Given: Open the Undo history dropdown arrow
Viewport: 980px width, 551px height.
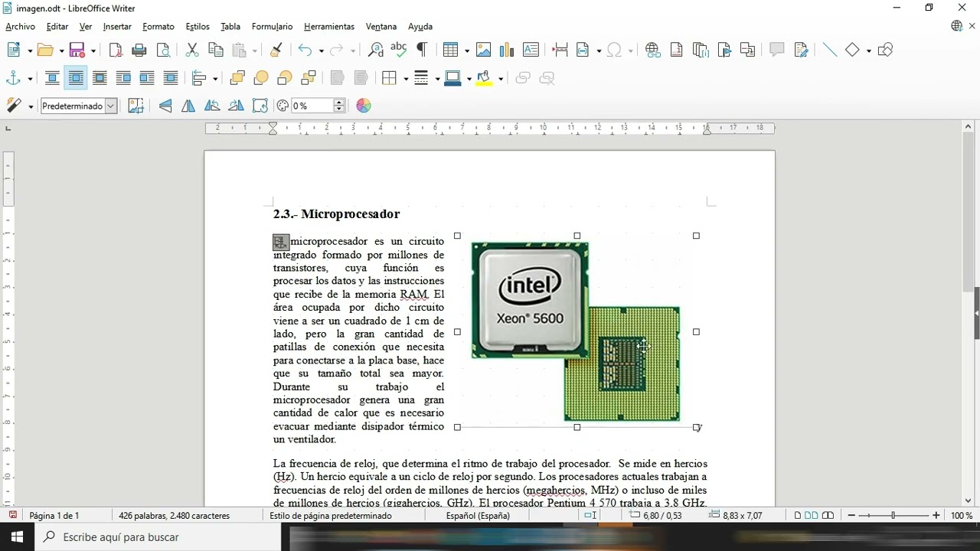Looking at the screenshot, I should [321, 51].
